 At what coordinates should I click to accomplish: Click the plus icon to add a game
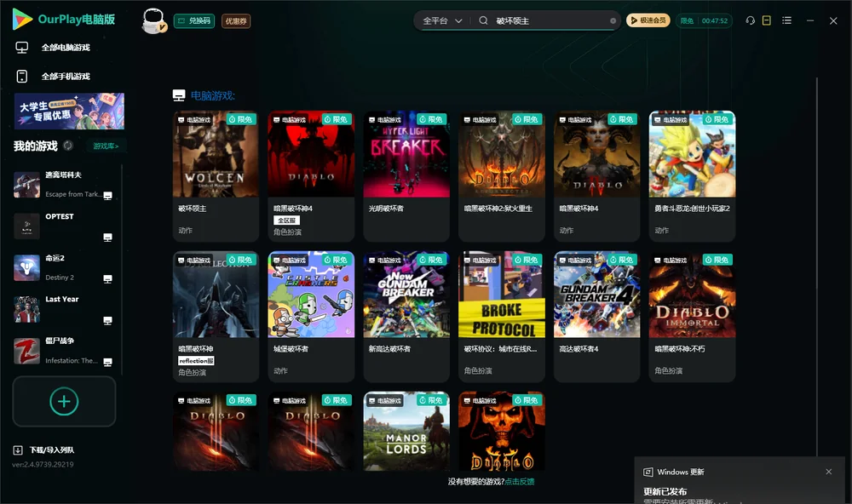[x=64, y=402]
